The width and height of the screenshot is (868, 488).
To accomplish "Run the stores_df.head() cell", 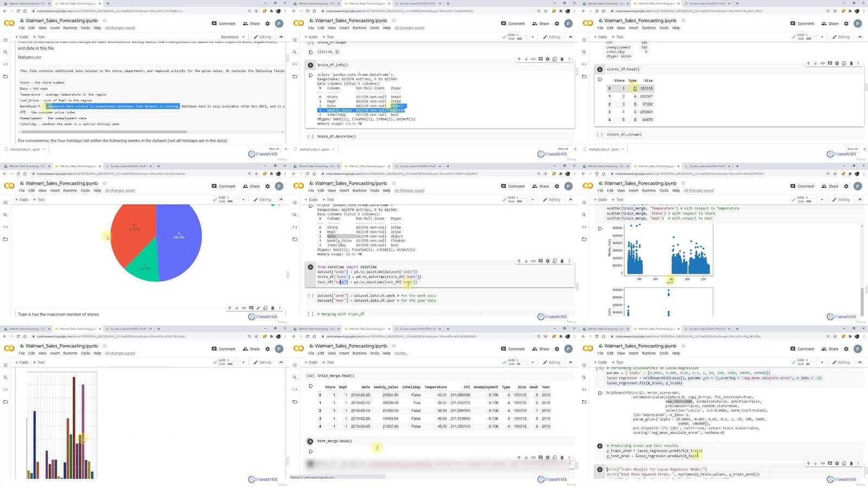I will (x=599, y=69).
